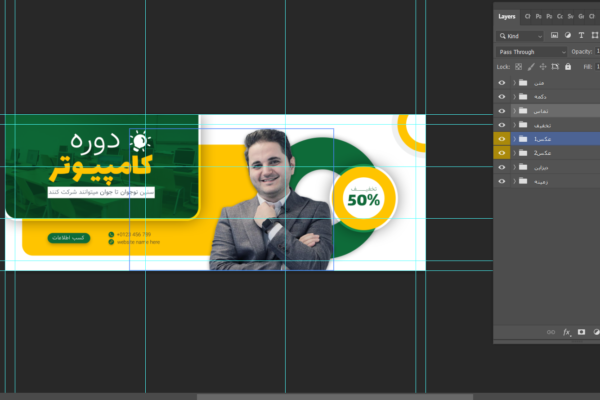Click the link layers chain icon
This screenshot has width=600, height=400.
point(552,331)
